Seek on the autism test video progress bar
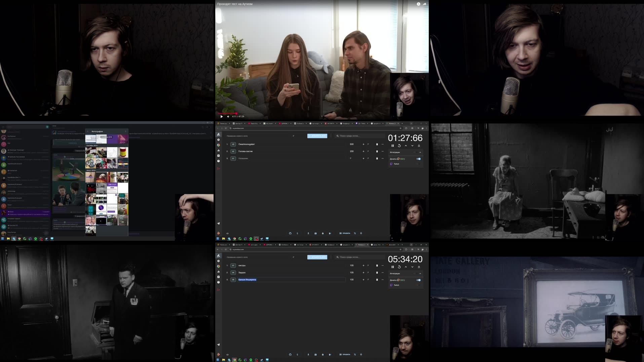Screen dimensions: 644x362 tap(321, 113)
